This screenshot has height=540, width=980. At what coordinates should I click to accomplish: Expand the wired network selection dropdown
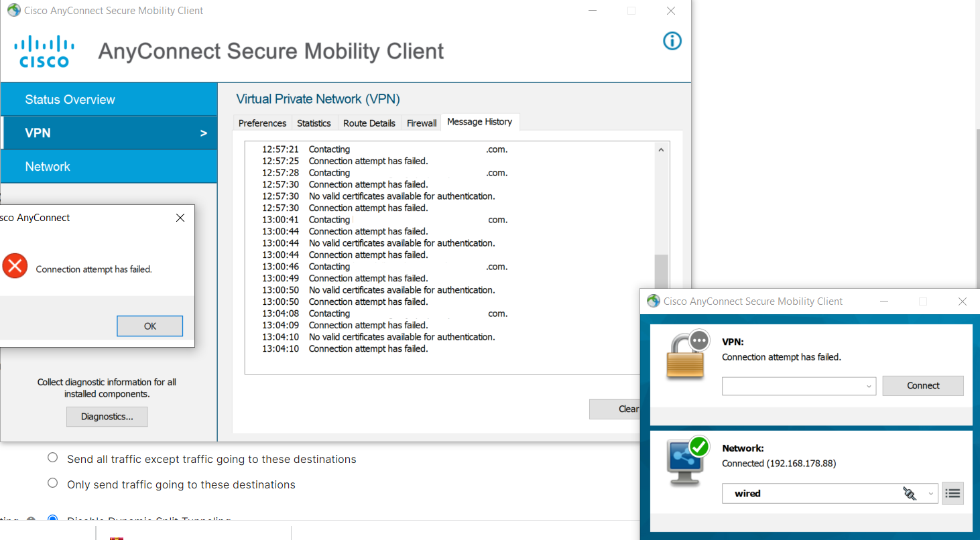point(931,494)
